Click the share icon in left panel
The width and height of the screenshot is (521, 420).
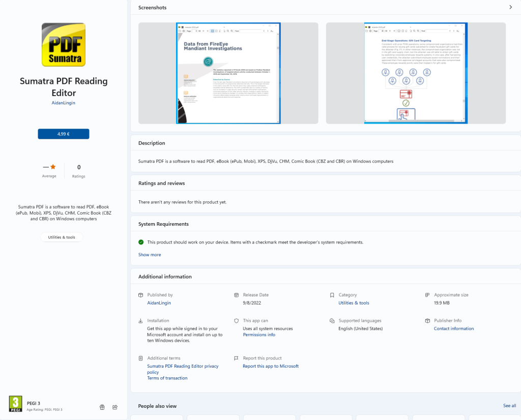point(115,407)
